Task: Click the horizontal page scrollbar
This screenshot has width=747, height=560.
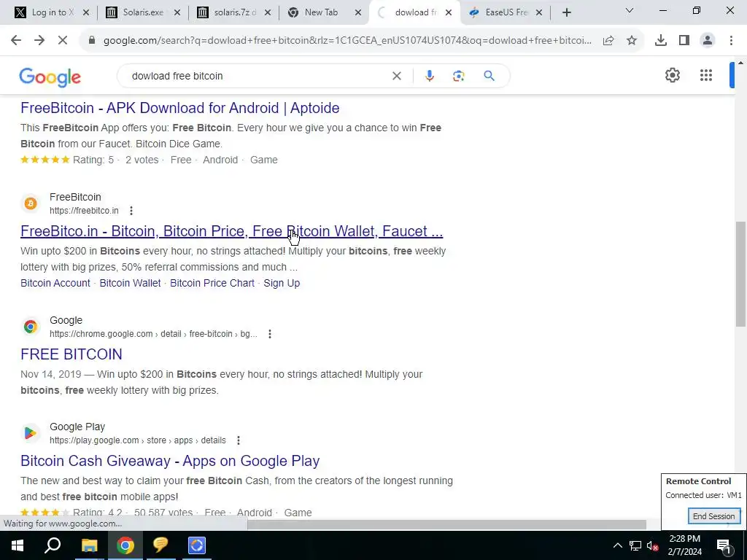Action: (446, 525)
